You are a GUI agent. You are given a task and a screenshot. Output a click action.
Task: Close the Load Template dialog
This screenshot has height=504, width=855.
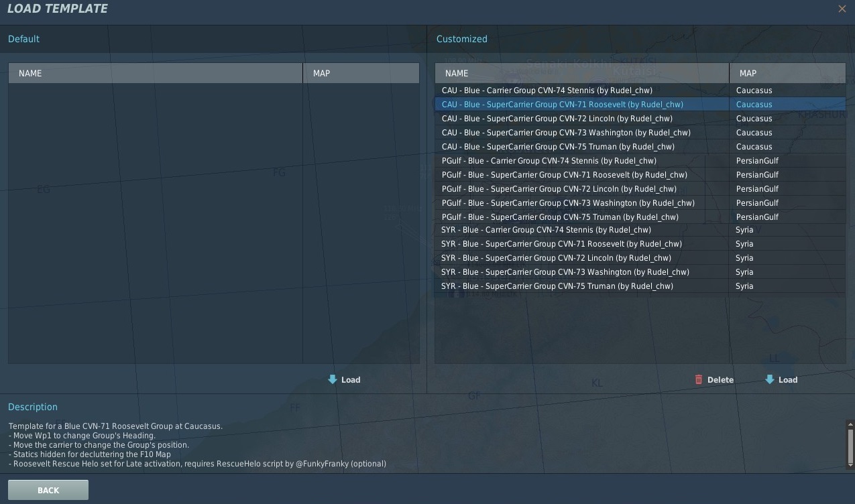(x=842, y=9)
